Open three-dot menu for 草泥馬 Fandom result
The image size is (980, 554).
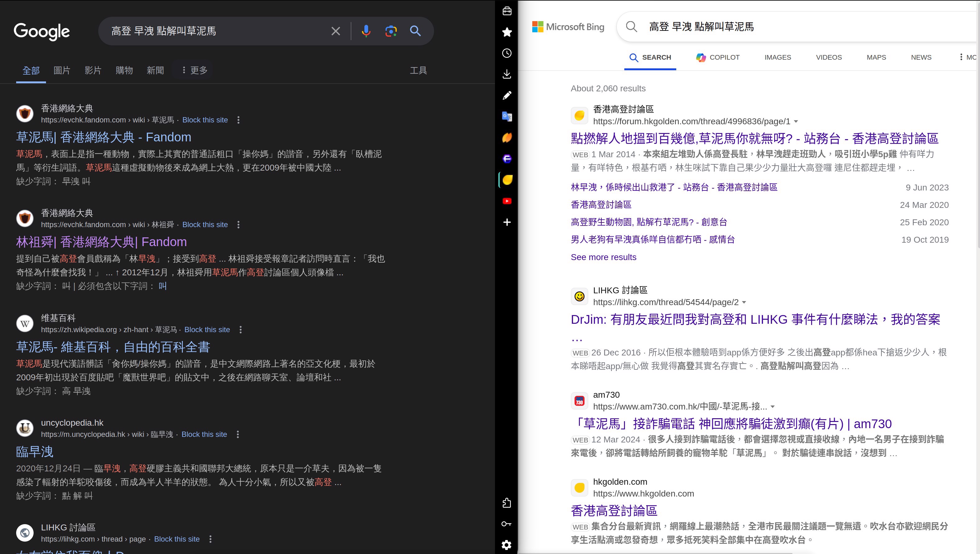click(238, 120)
